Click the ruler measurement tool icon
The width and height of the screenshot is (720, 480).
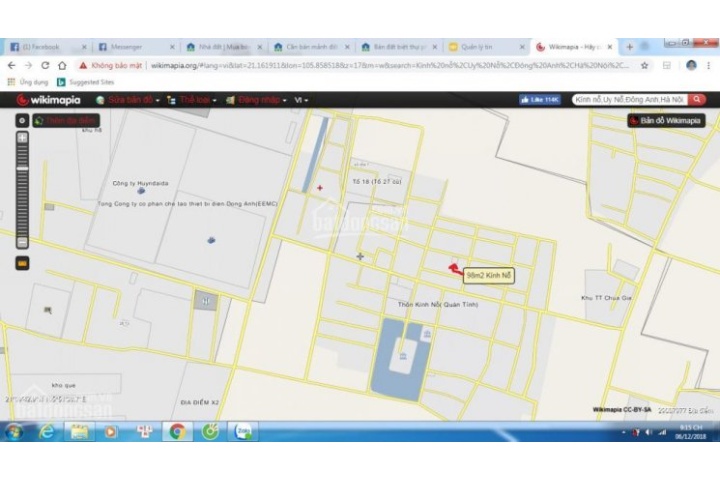[22, 263]
